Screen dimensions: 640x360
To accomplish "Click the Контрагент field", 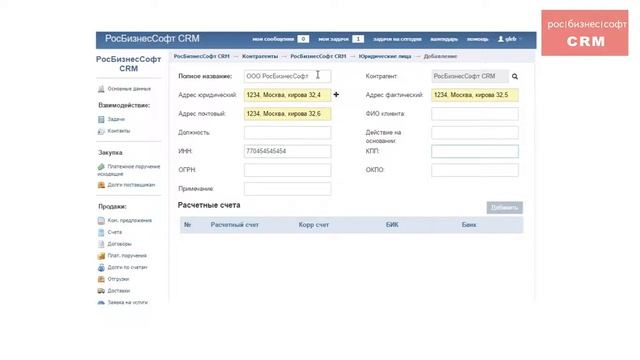I will (470, 76).
